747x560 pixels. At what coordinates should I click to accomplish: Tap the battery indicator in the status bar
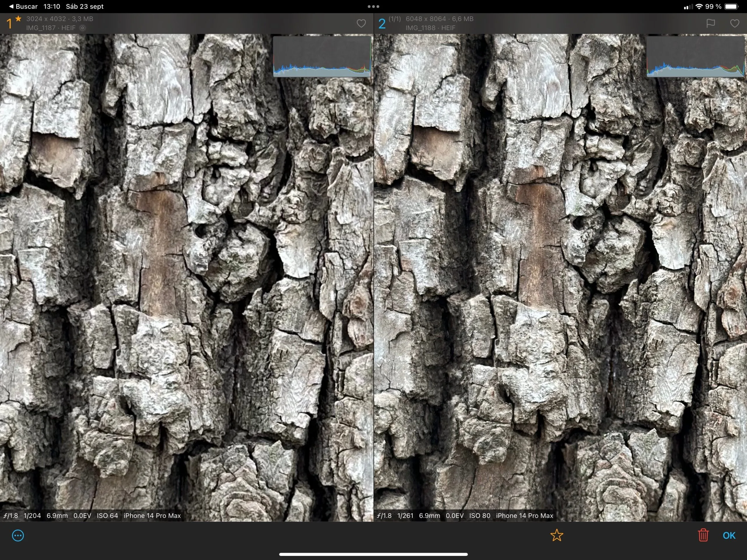coord(730,6)
